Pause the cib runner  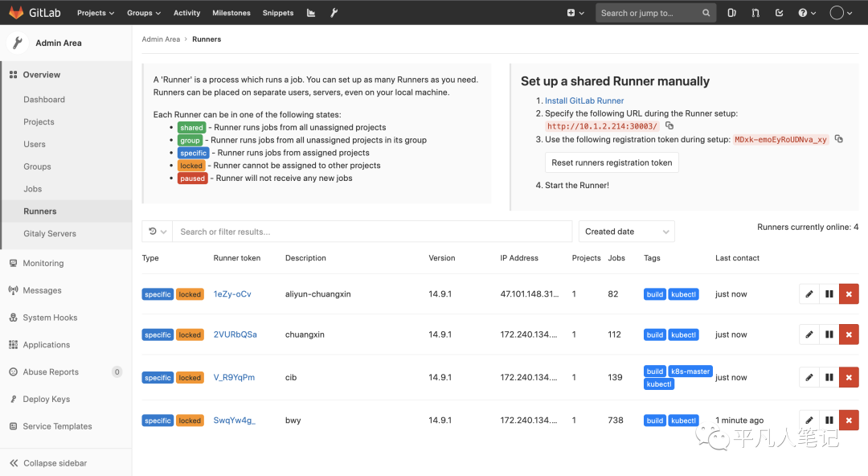(829, 377)
